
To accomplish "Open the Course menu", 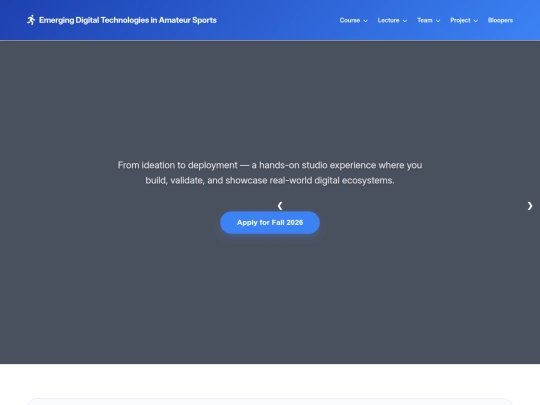I will 353,20.
